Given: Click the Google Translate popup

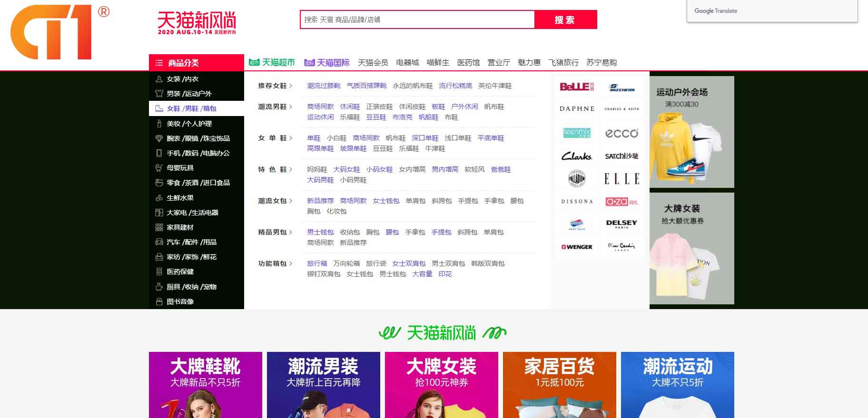Looking at the screenshot, I should coord(772,11).
